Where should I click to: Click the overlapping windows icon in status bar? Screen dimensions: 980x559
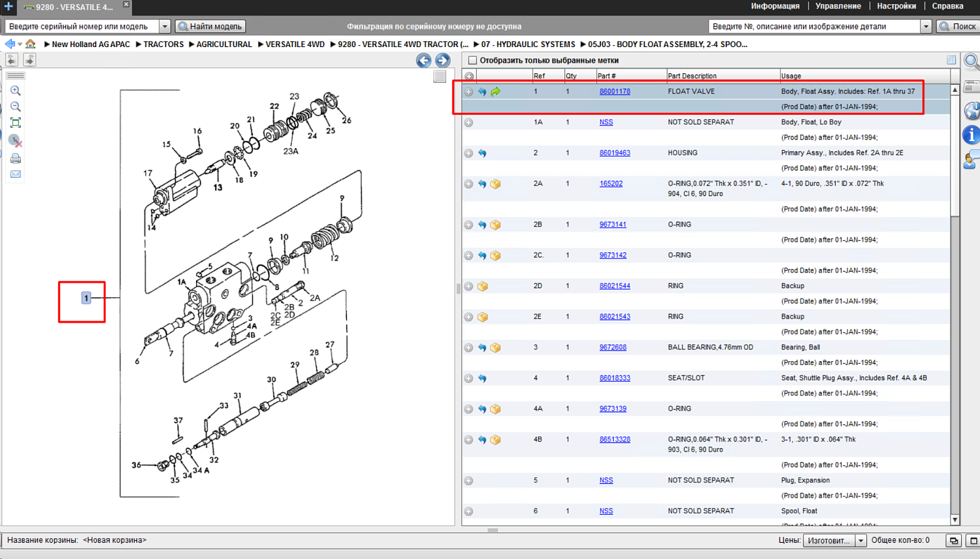tap(954, 541)
